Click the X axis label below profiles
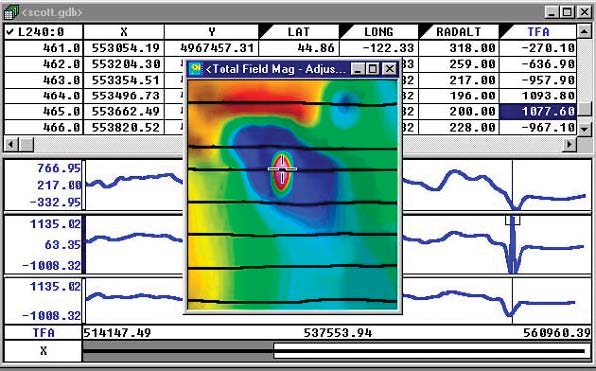The height and width of the screenshot is (371, 596). (x=43, y=351)
